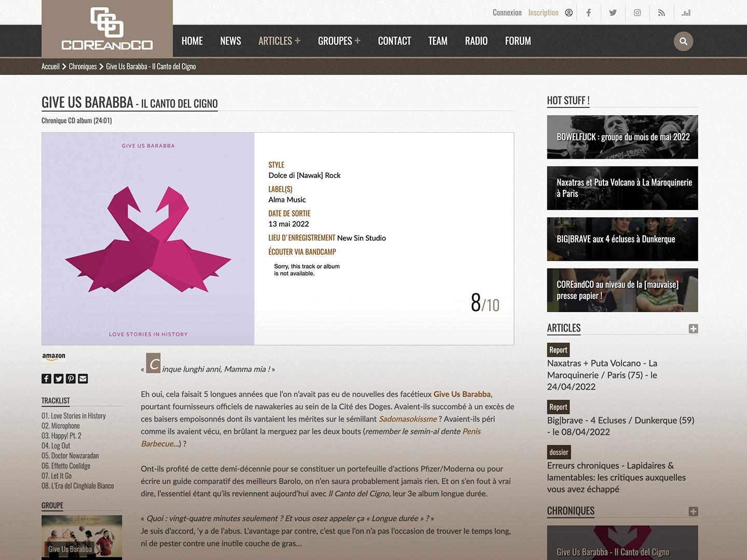Image resolution: width=747 pixels, height=560 pixels.
Task: Share review on Twitter below cover
Action: (x=59, y=379)
